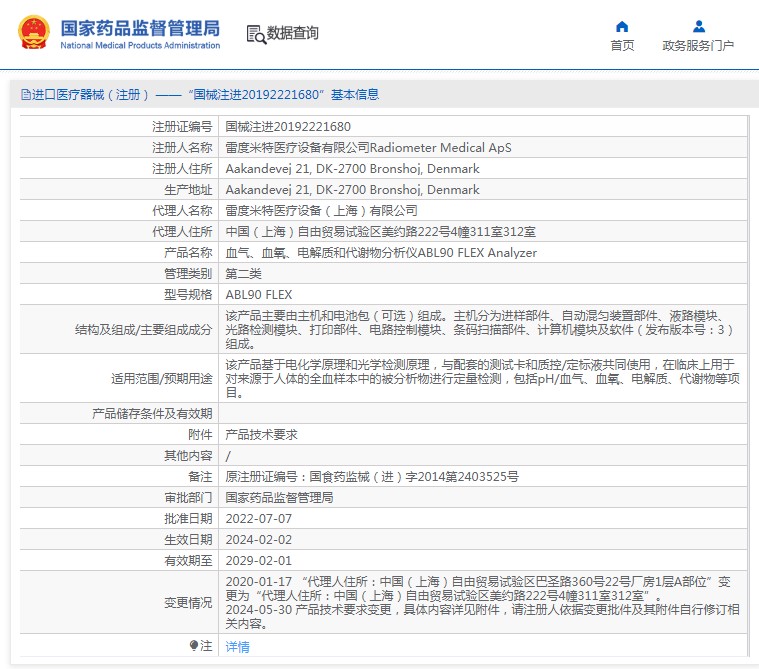Click the lightbulb icon beside 注
Screen dimensions: 759x669
(194, 646)
